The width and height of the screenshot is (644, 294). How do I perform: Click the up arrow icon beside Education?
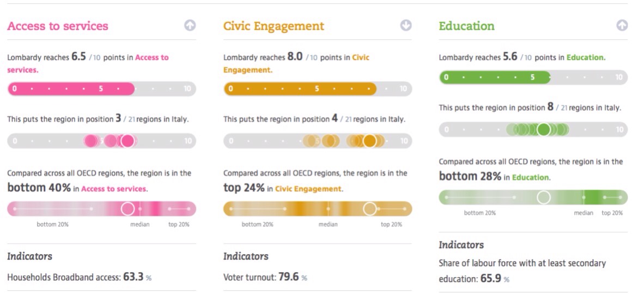click(x=622, y=25)
